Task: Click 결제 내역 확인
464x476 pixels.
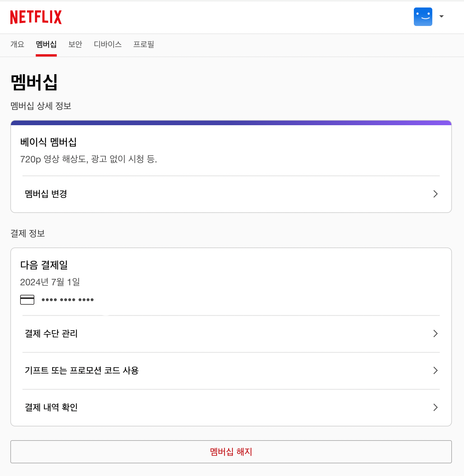Action: [50, 407]
